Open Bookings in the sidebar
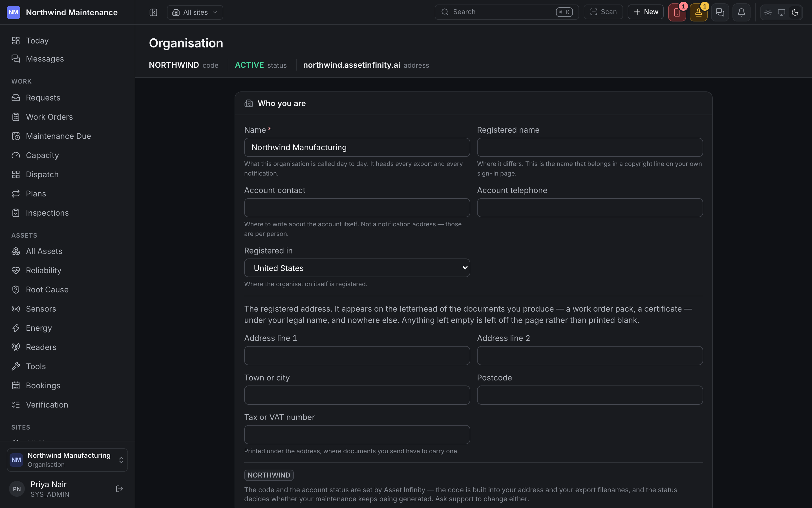 [67, 385]
